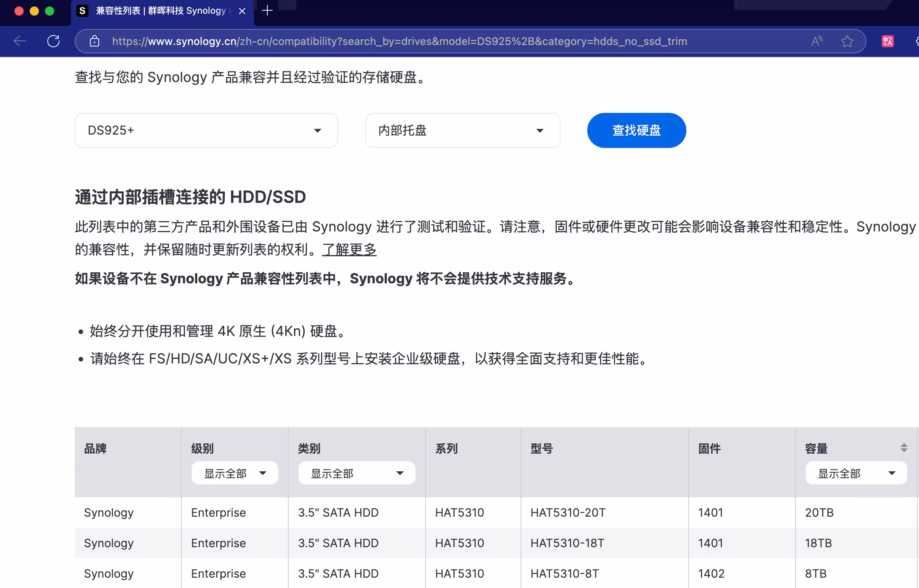Close the Synology compatibility tab

[242, 11]
